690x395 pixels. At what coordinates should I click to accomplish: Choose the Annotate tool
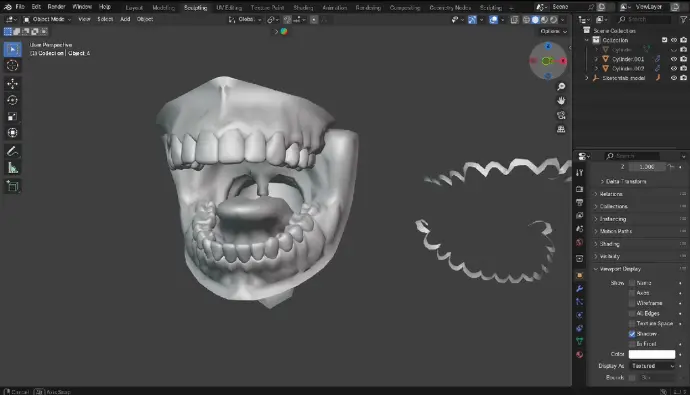(x=12, y=152)
